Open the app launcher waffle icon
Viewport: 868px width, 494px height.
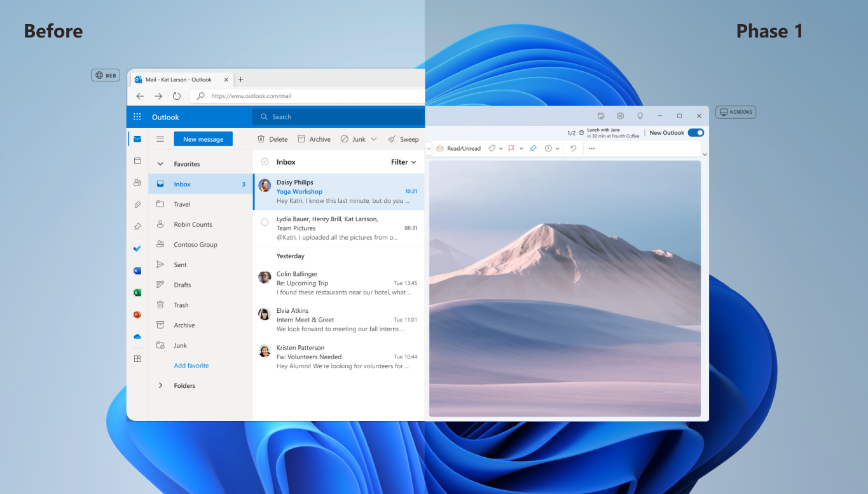pyautogui.click(x=137, y=117)
